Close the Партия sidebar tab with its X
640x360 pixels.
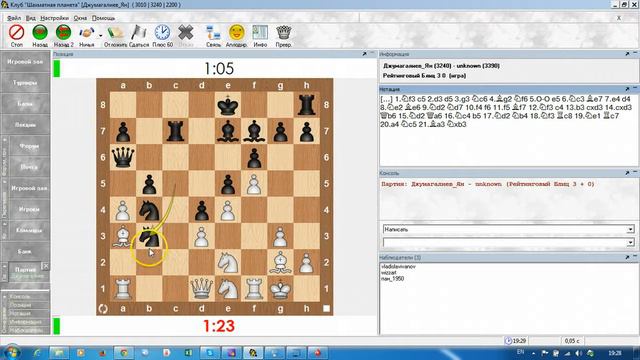tap(46, 266)
